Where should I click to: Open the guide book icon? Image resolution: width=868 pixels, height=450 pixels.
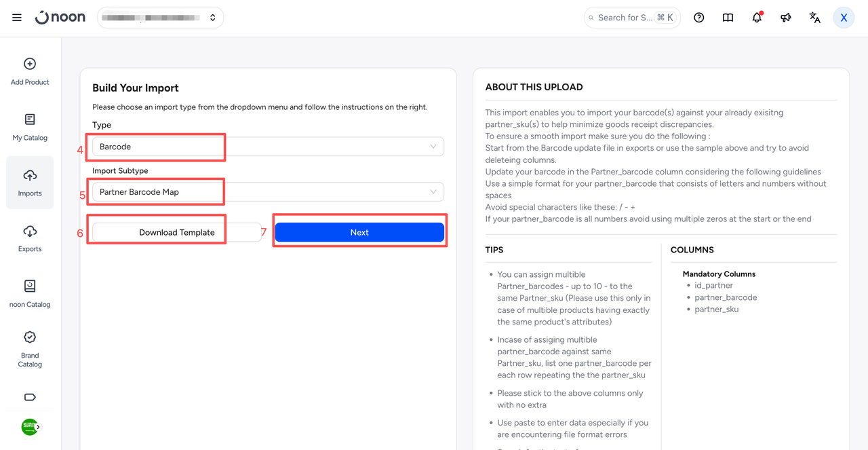click(x=728, y=18)
